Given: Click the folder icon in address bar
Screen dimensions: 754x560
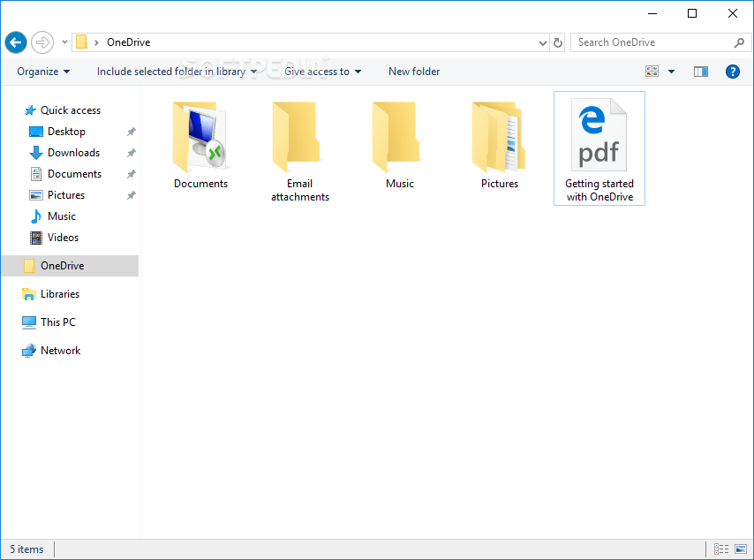Looking at the screenshot, I should coord(82,42).
